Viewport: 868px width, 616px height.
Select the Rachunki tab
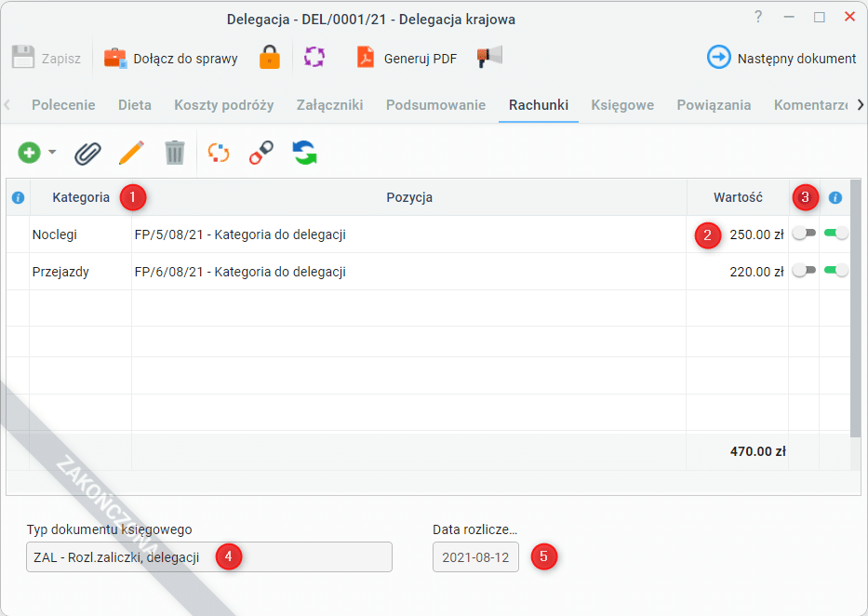539,105
